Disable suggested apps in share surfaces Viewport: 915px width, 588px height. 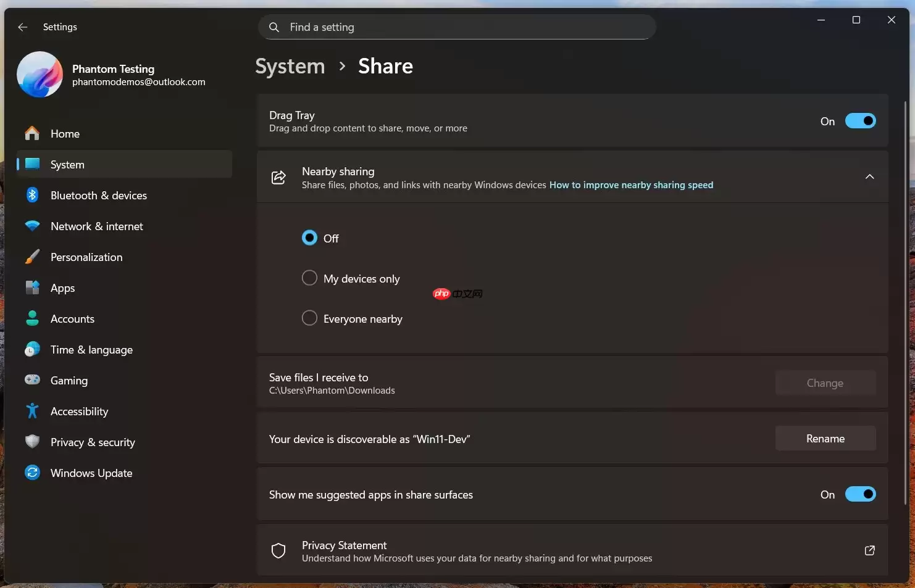click(x=861, y=494)
